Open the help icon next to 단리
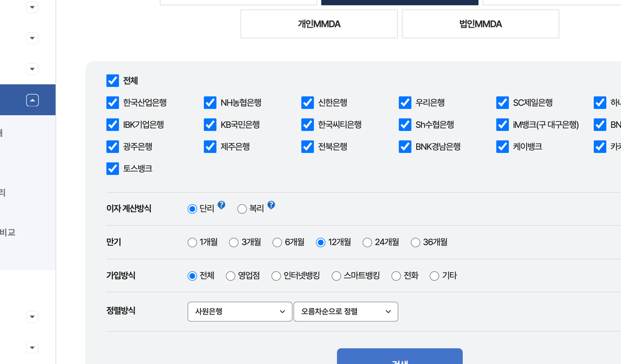621x364 pixels. tap(221, 205)
